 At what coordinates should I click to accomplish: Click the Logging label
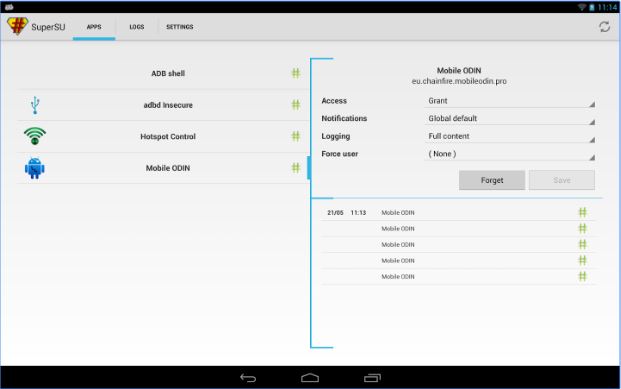tap(335, 136)
